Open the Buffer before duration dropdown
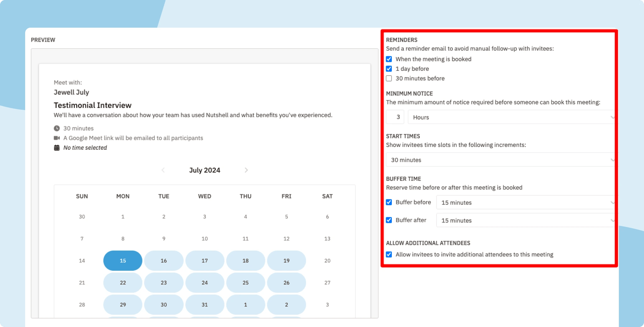Viewport: 644px width, 327px height. [525, 202]
